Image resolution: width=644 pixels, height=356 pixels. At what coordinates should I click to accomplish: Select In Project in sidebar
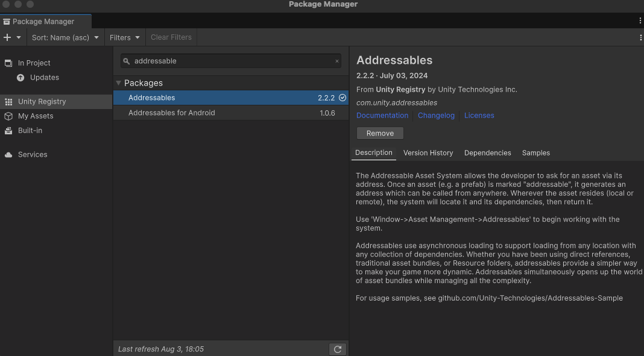34,63
